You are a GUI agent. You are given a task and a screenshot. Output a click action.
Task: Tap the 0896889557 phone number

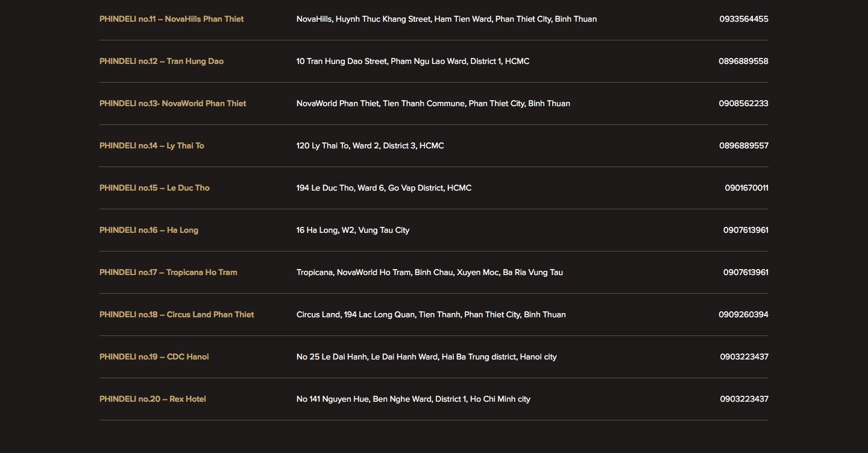(x=743, y=145)
